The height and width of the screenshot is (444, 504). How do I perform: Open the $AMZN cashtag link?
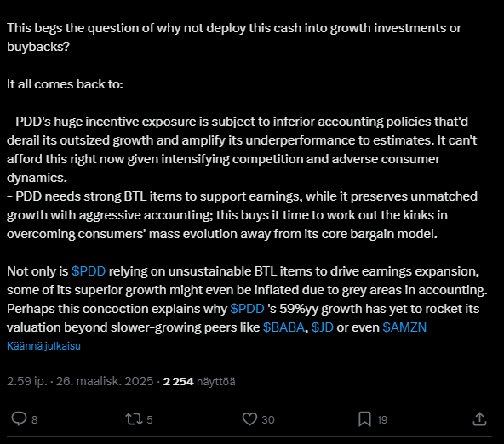coord(404,327)
